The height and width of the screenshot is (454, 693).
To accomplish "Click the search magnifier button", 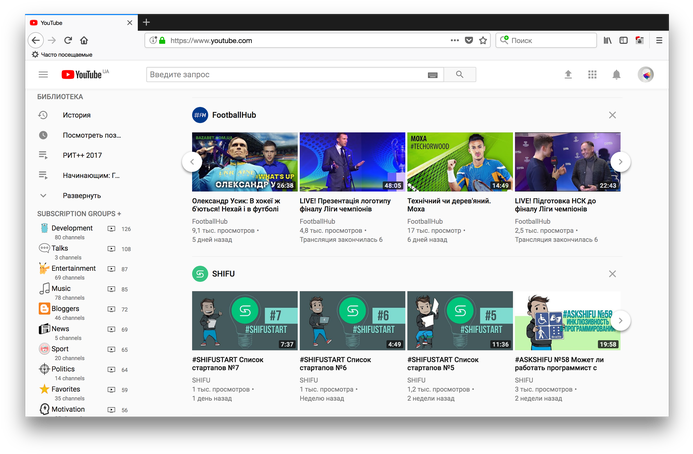I will 460,74.
